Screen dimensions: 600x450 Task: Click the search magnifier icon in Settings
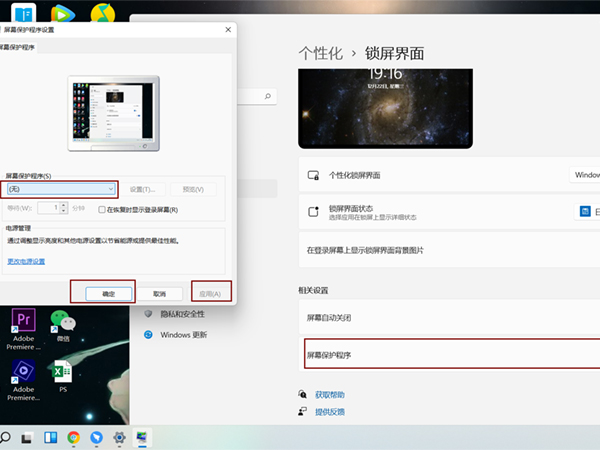point(267,96)
